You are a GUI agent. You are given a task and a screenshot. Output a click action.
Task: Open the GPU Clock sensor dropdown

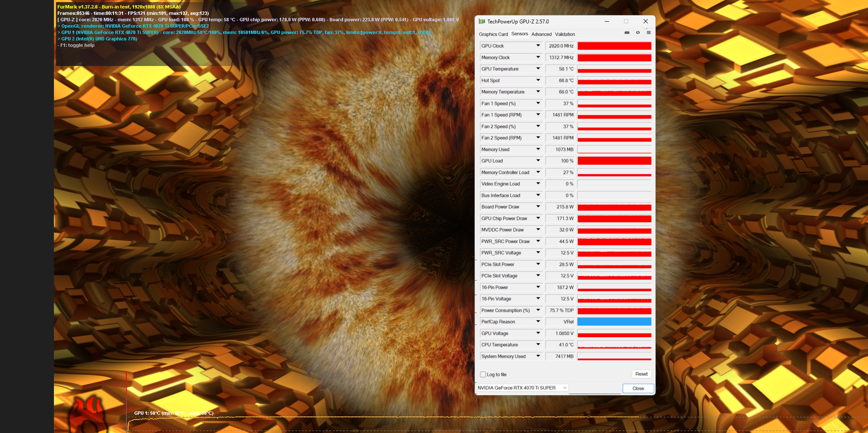(x=538, y=45)
